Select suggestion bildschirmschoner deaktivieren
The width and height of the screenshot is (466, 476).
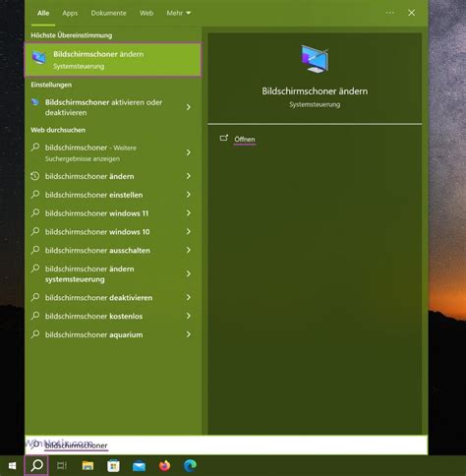[113, 298]
